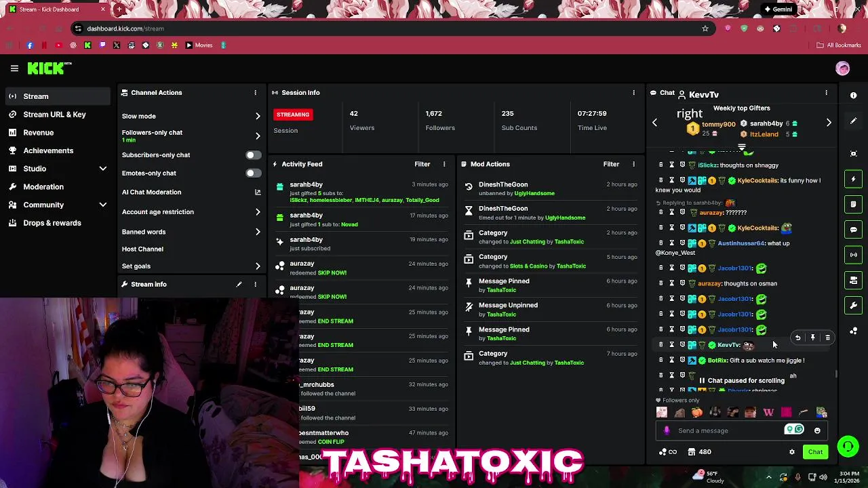The width and height of the screenshot is (868, 488).
Task: Expand Account age restriction settings
Action: click(258, 212)
